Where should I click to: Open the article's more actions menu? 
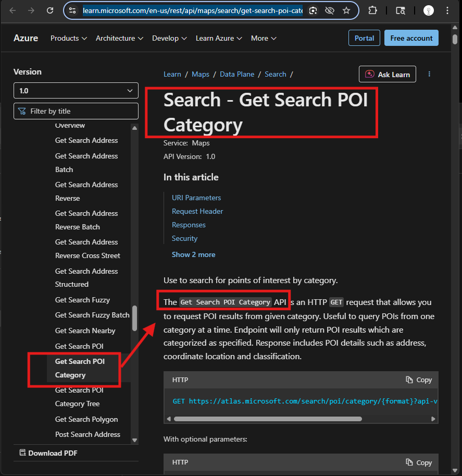pyautogui.click(x=429, y=74)
